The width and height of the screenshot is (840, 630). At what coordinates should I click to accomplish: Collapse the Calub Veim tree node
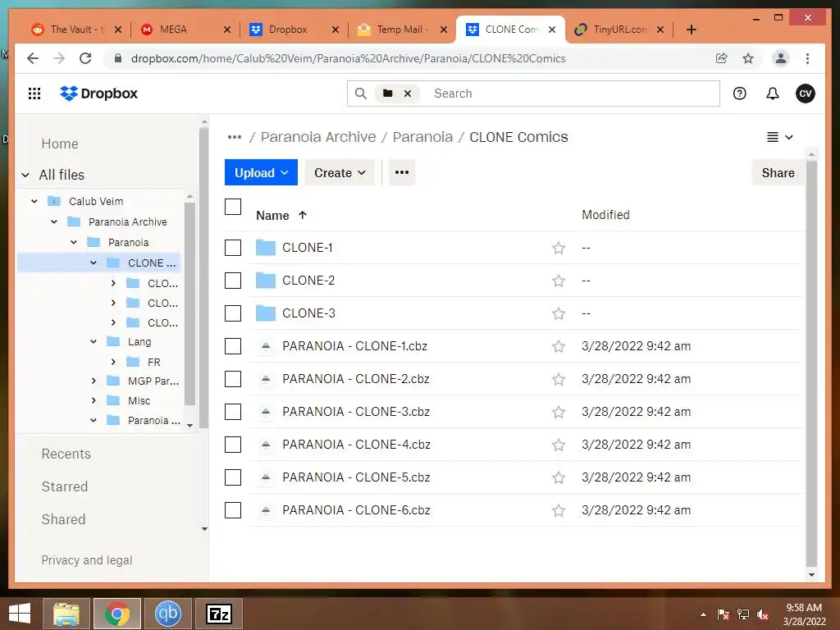(x=34, y=202)
